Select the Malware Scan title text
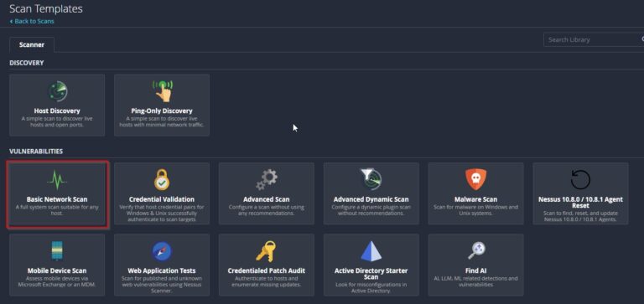This screenshot has height=304, width=644. pyautogui.click(x=476, y=199)
